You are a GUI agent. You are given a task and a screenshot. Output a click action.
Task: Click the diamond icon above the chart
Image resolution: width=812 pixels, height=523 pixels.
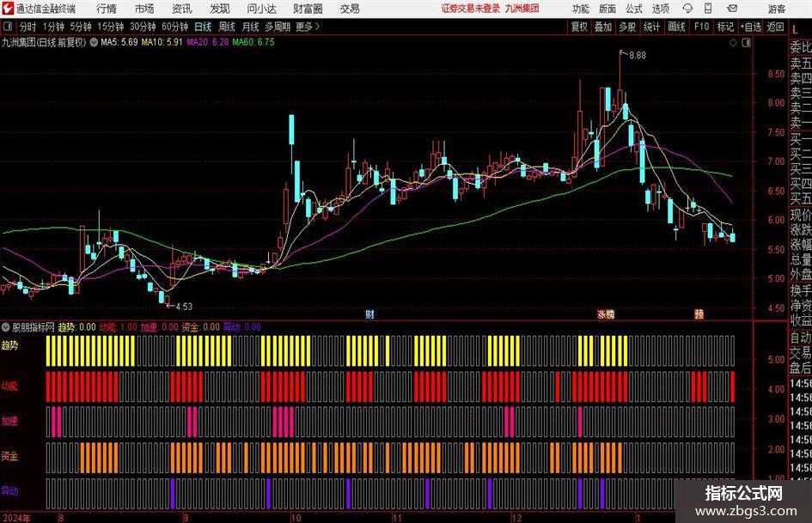[733, 43]
